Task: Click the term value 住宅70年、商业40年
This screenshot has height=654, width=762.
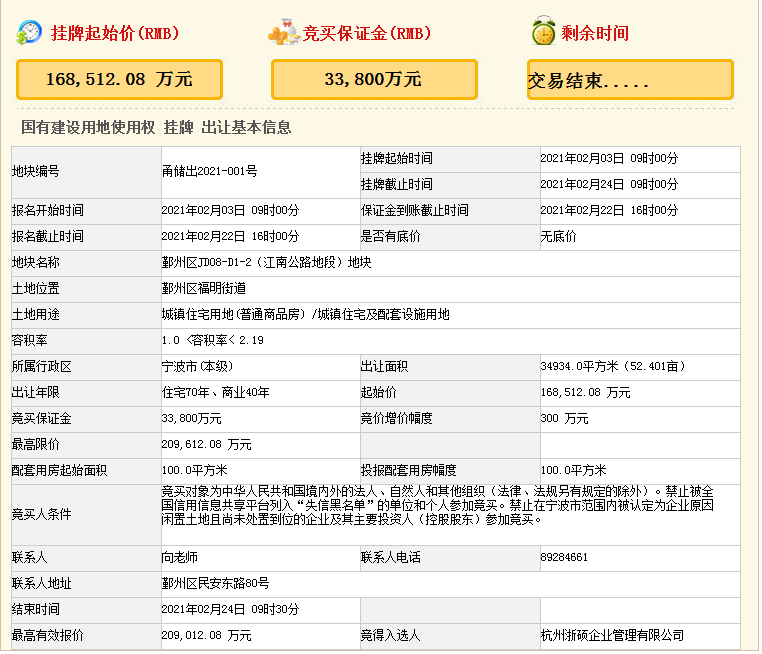Action: point(215,393)
